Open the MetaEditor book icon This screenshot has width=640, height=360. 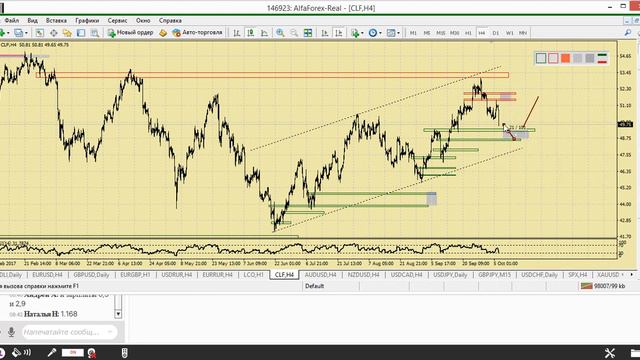click(163, 33)
